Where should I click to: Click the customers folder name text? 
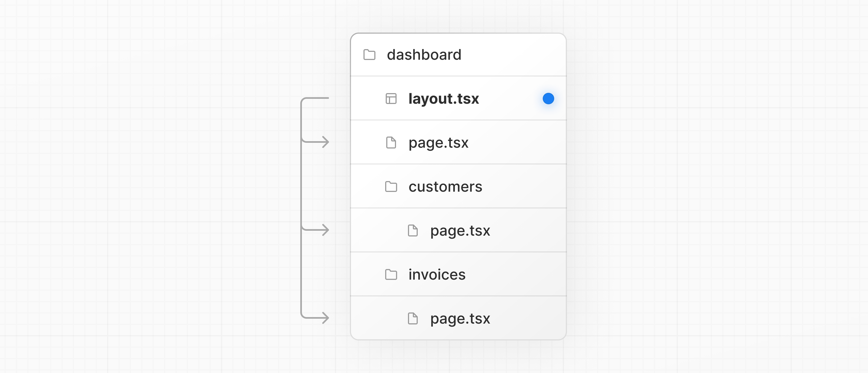point(445,186)
